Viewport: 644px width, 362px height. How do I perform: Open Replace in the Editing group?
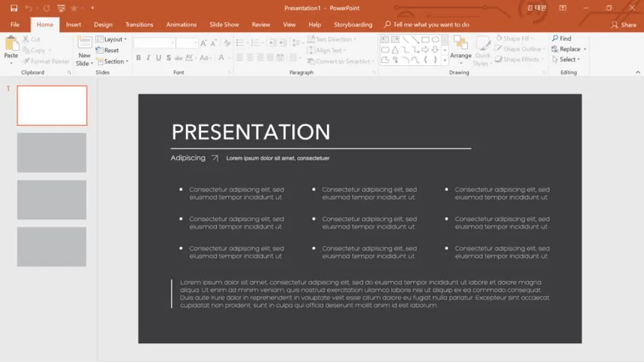click(568, 49)
